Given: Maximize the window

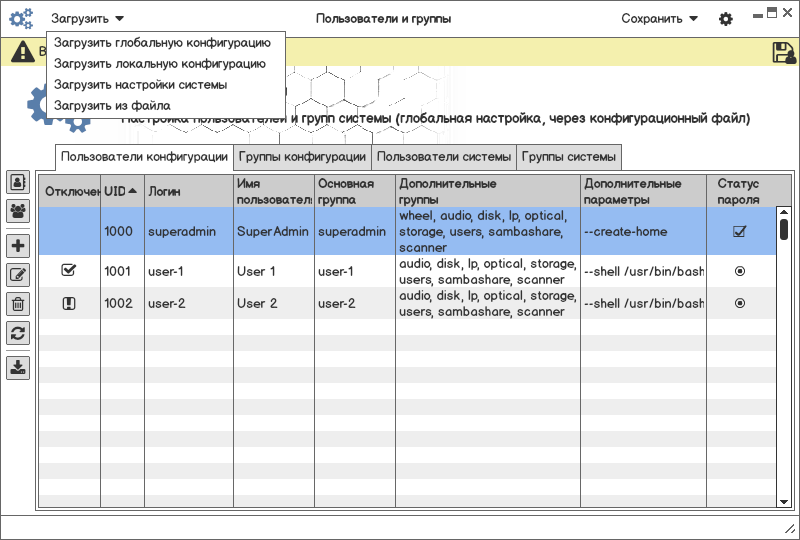Looking at the screenshot, I should pos(772,13).
